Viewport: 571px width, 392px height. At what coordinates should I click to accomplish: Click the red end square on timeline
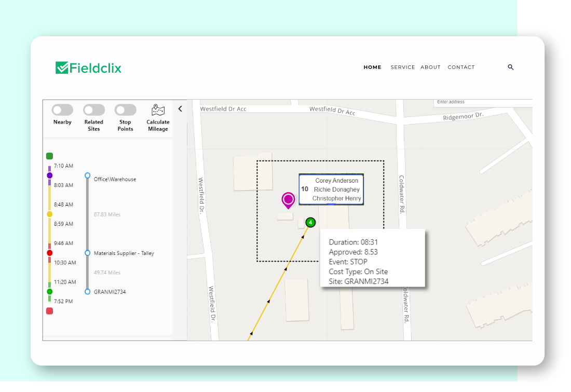click(x=49, y=311)
